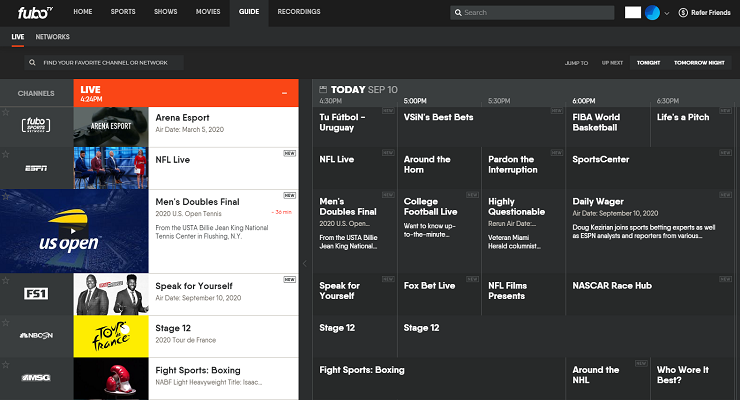Image resolution: width=740 pixels, height=400 pixels.
Task: Click the top Search input field
Action: coord(532,13)
